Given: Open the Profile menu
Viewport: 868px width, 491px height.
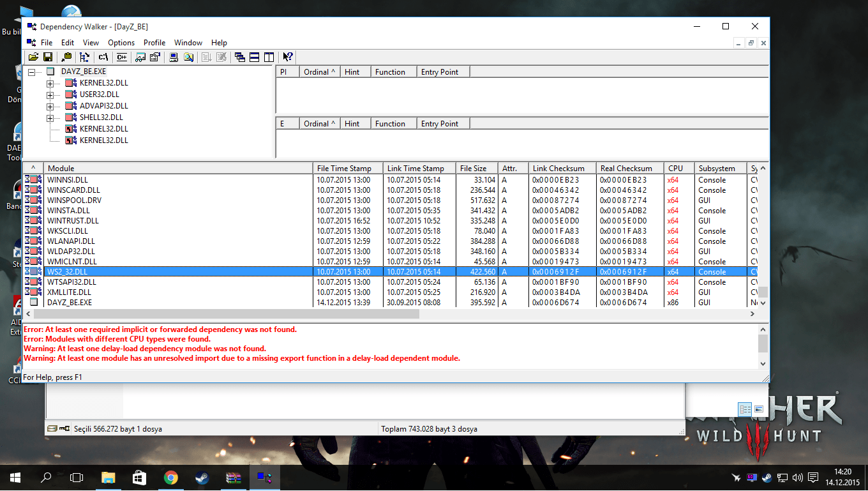Looking at the screenshot, I should pyautogui.click(x=154, y=43).
